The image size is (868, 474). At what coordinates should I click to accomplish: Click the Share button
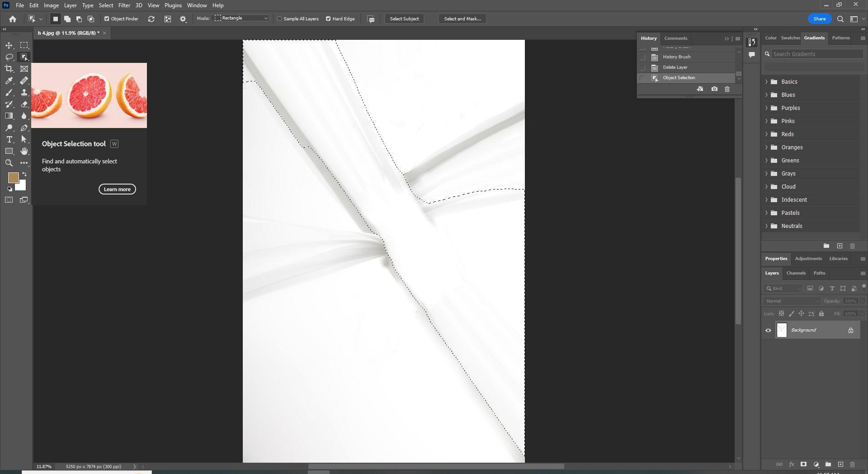tap(819, 19)
